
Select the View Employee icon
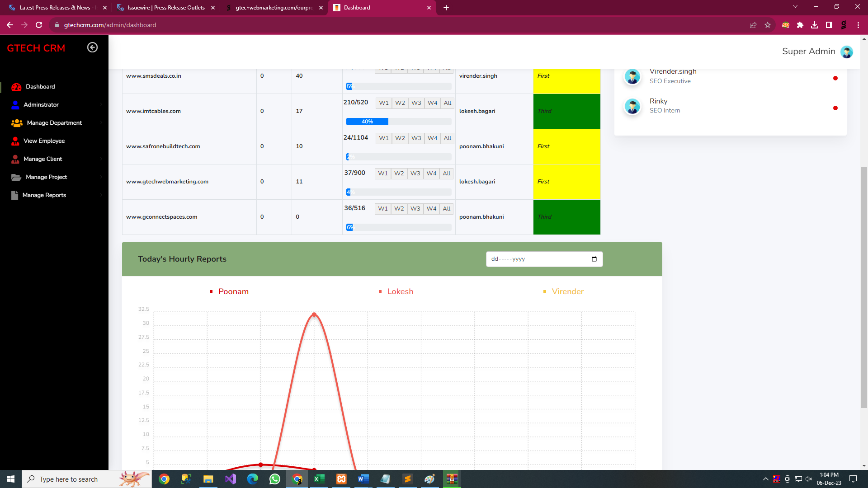[x=15, y=141]
